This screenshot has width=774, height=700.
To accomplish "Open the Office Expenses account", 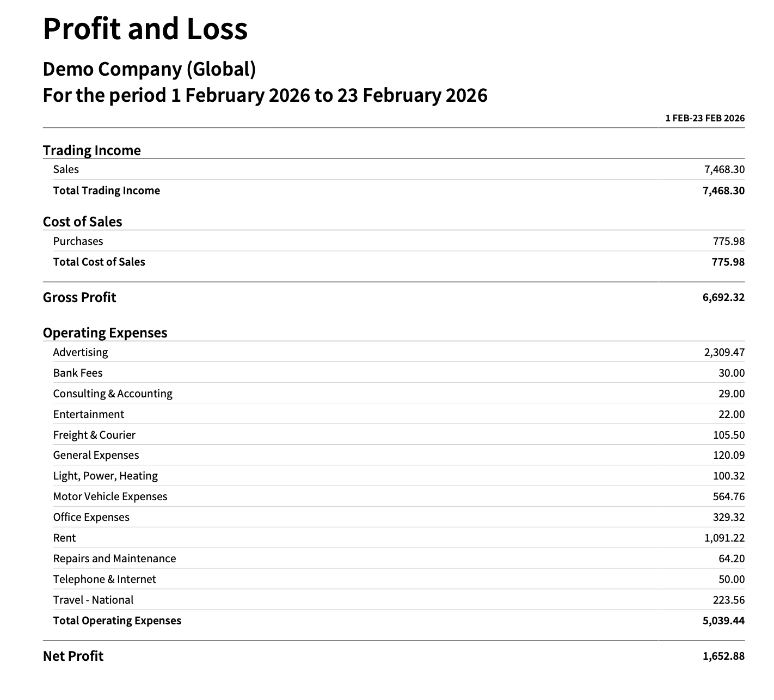I will pos(91,517).
